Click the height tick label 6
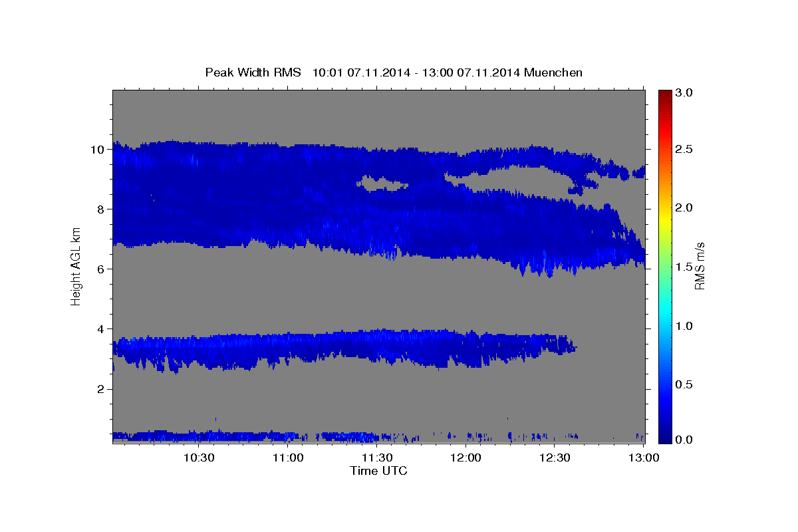This screenshot has height=532, width=798. click(x=102, y=269)
